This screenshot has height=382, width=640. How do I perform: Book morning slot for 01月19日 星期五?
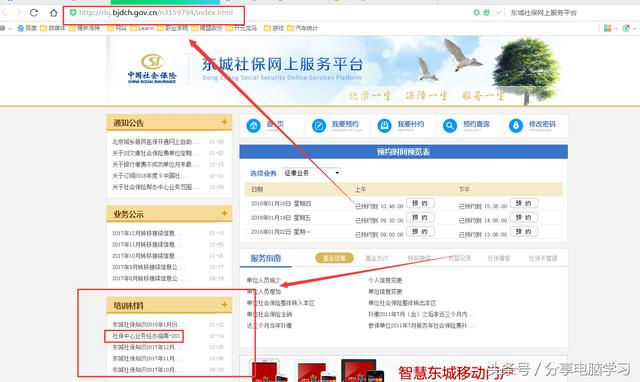click(420, 218)
